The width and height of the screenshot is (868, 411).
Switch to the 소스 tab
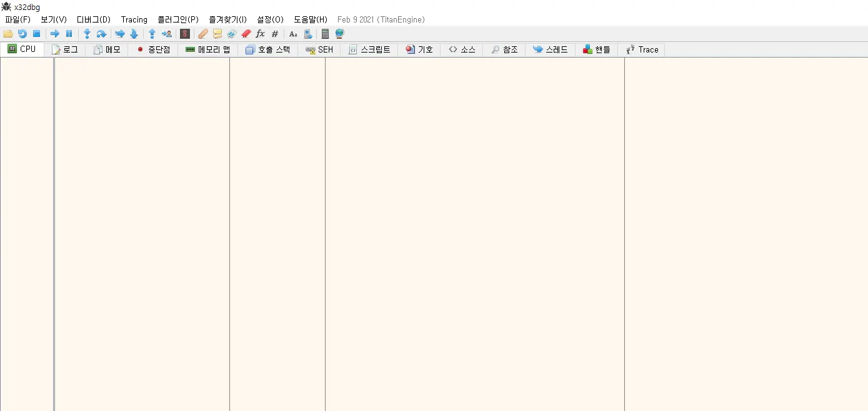[x=462, y=49]
